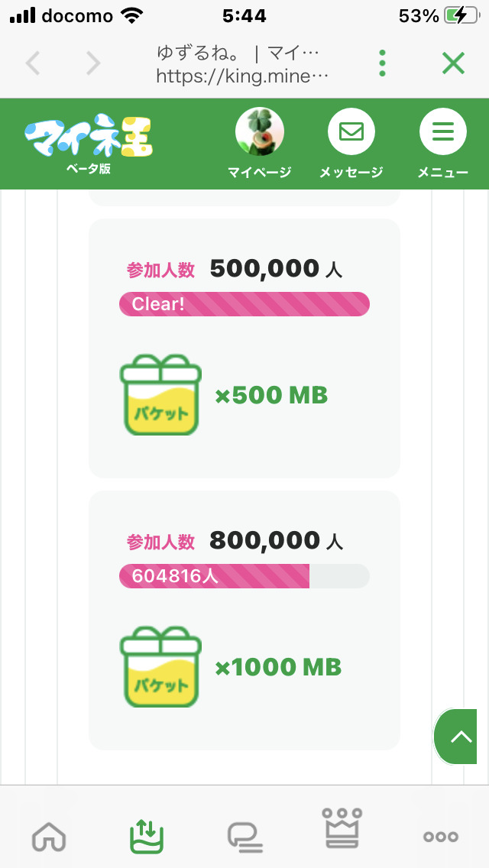Tap the 500 MB packet gift icon
Viewport: 489px width, 868px height.
tap(160, 395)
